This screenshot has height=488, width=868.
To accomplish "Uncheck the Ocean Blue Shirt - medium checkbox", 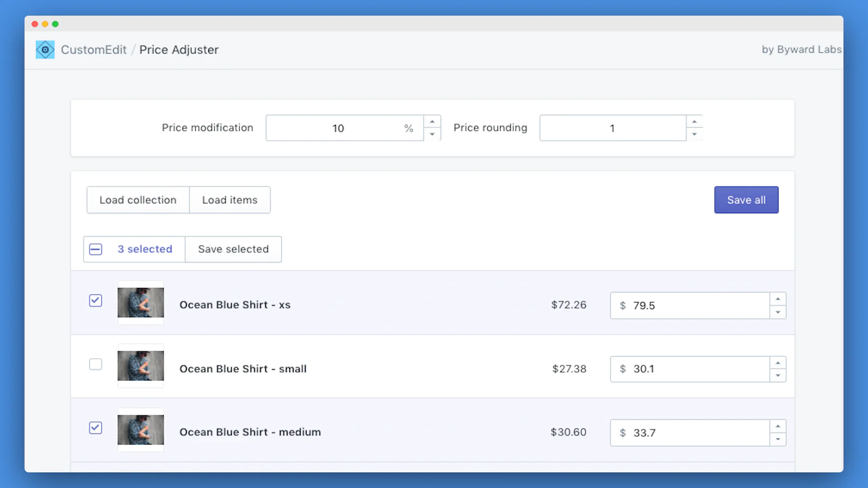I will point(95,428).
